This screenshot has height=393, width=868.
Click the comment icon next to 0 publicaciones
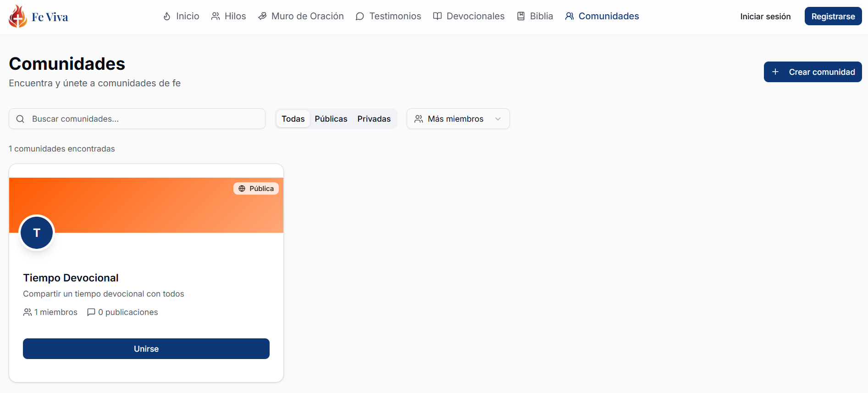91,312
